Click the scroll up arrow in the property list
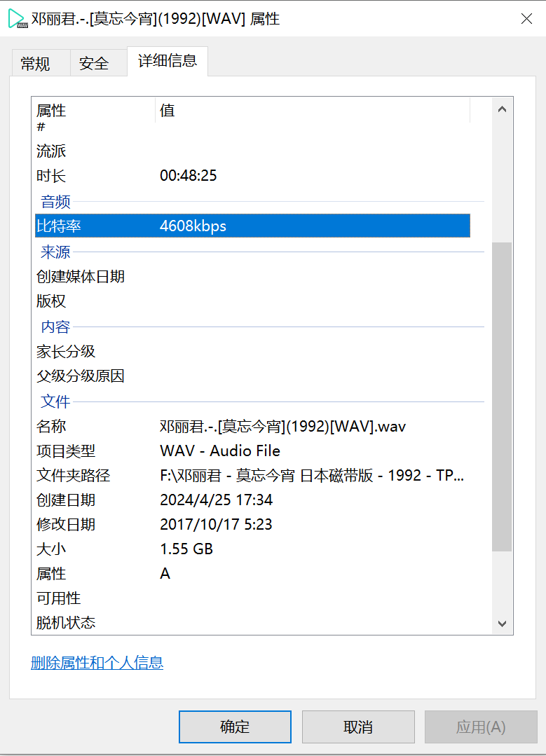The image size is (546, 756). (502, 109)
